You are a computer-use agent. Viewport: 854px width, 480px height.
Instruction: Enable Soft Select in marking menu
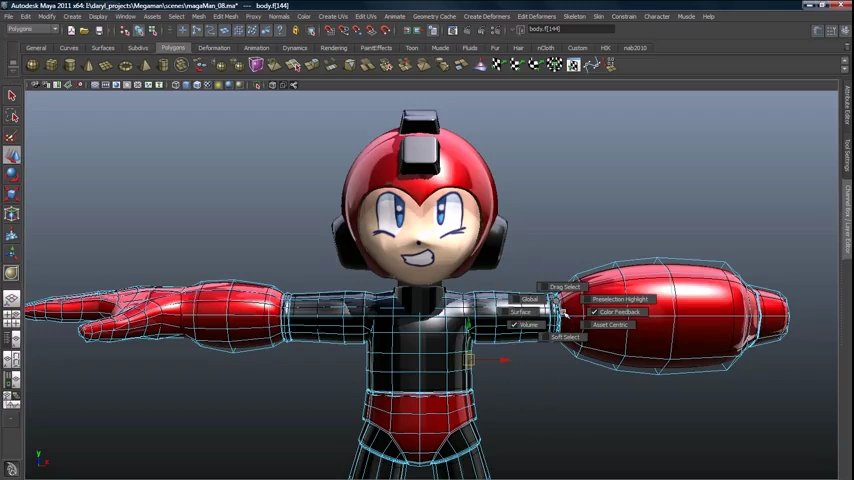tap(564, 337)
